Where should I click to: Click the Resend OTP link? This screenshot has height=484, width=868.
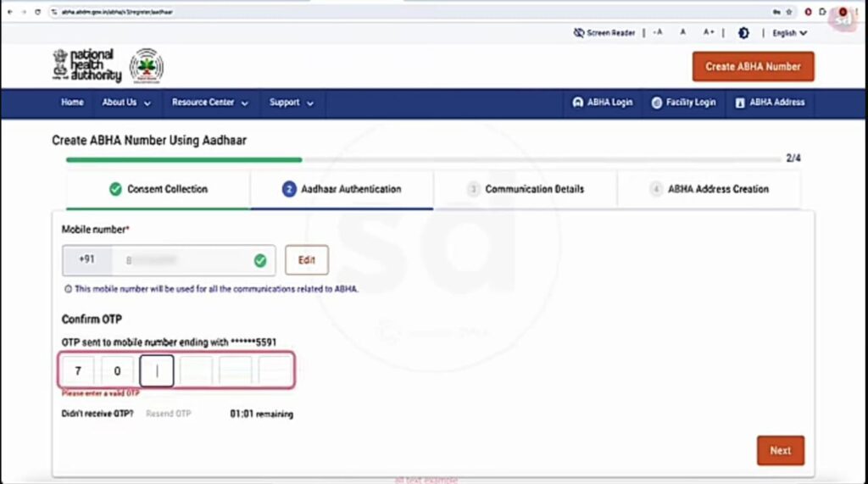169,414
